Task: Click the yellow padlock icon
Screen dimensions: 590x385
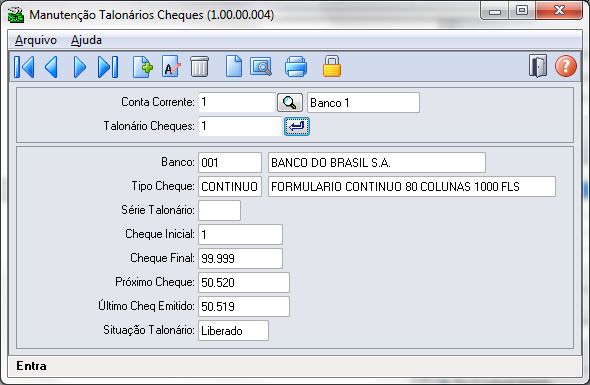Action: pyautogui.click(x=332, y=66)
